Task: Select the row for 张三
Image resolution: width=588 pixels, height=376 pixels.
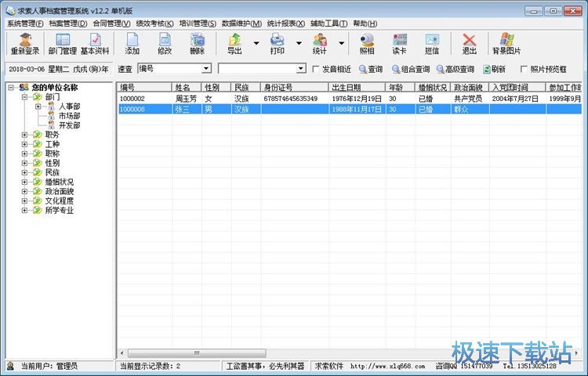Action: pos(350,110)
